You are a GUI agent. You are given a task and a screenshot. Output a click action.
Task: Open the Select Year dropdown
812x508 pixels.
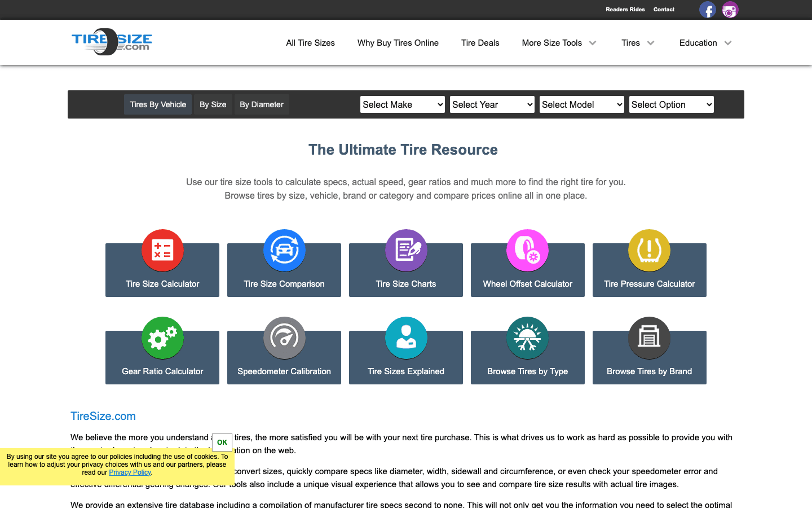pos(492,104)
